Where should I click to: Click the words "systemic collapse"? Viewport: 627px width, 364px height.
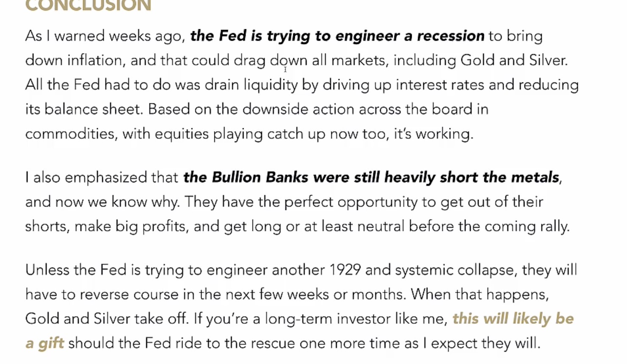tap(455, 270)
